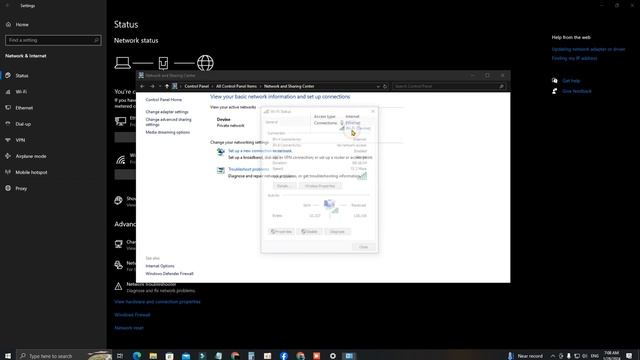Viewport: 640px width, 360px height.
Task: Go up one level in Control Panel
Action: click(167, 86)
